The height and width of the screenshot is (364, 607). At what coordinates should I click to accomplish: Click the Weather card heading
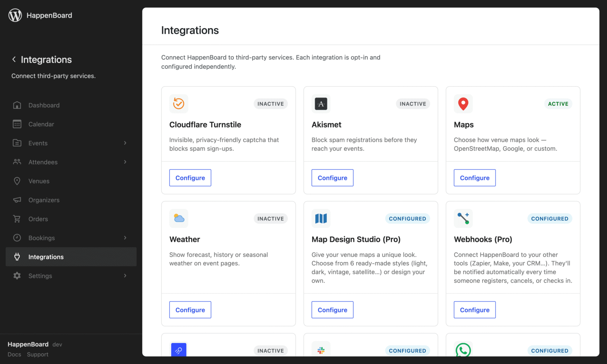pos(184,239)
